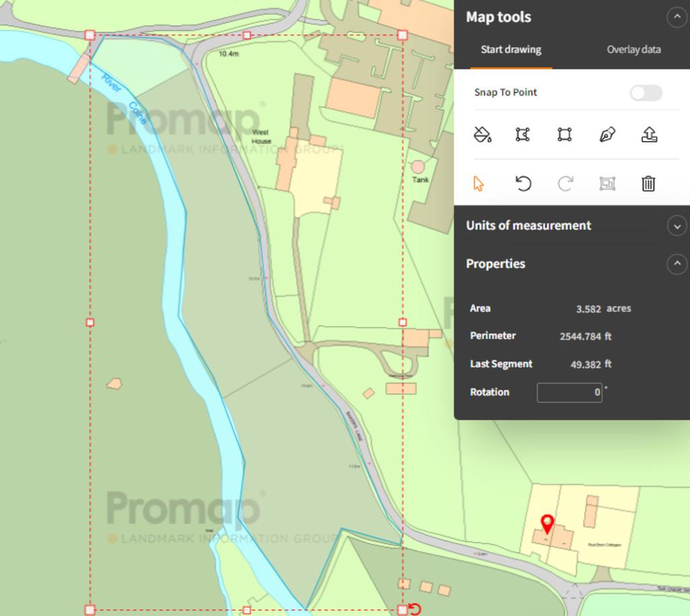Collapse the Properties section
The width and height of the screenshot is (690, 616).
[677, 264]
